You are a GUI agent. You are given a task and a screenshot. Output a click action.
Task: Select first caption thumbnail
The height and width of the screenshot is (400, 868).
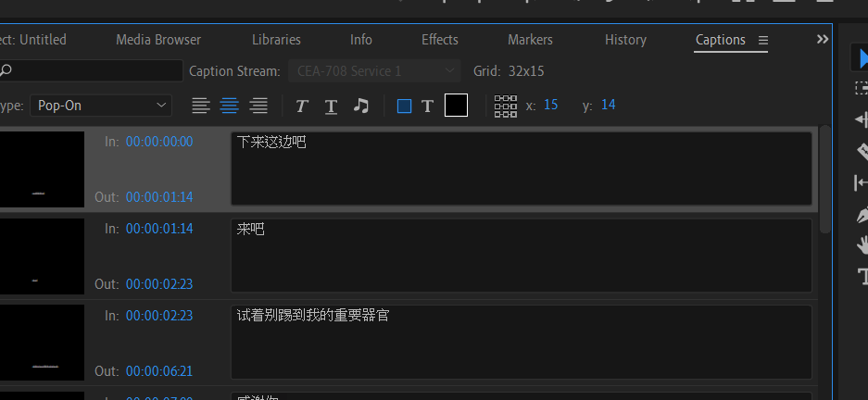click(x=42, y=169)
